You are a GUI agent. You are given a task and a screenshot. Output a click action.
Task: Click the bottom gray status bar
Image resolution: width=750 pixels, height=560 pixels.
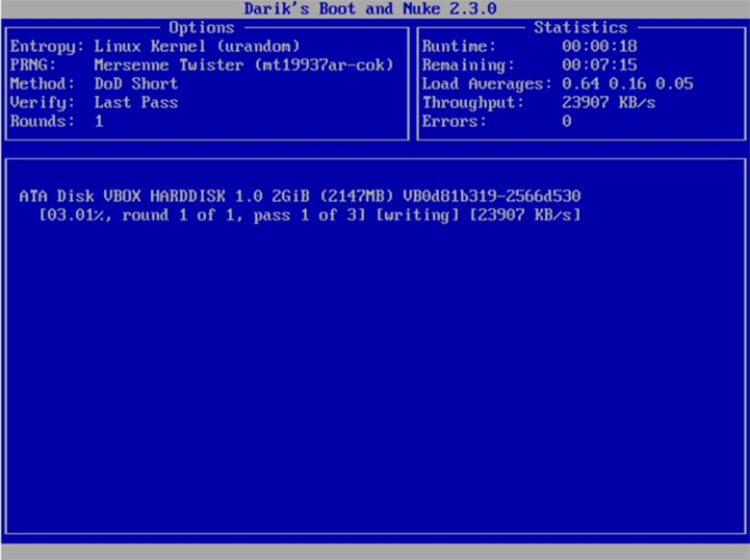(x=375, y=551)
